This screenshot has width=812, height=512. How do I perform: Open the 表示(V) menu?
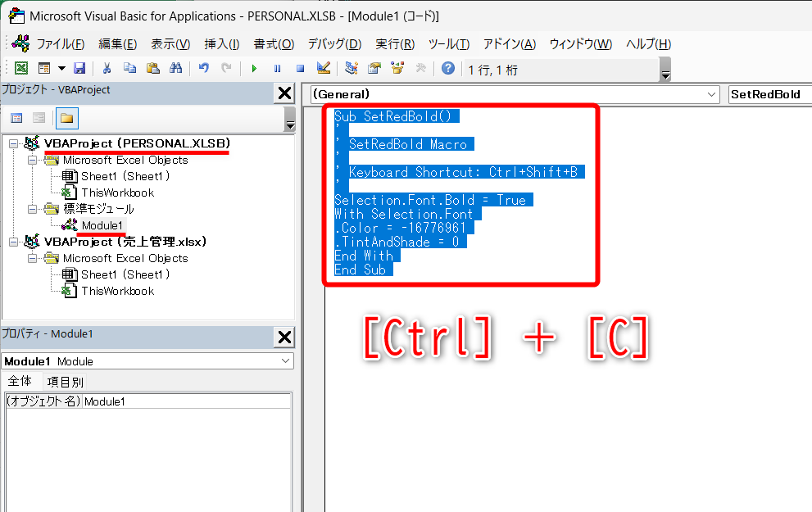point(170,44)
